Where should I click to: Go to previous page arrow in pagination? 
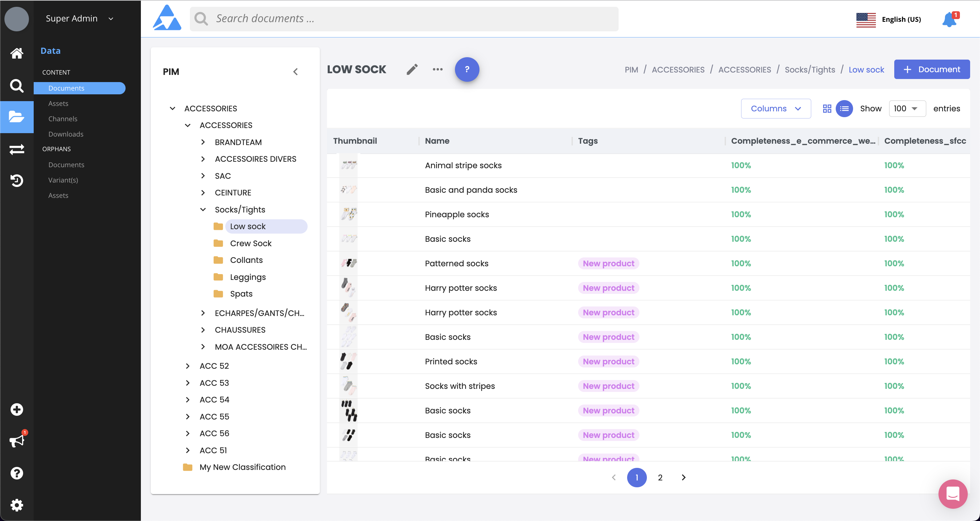(x=614, y=477)
